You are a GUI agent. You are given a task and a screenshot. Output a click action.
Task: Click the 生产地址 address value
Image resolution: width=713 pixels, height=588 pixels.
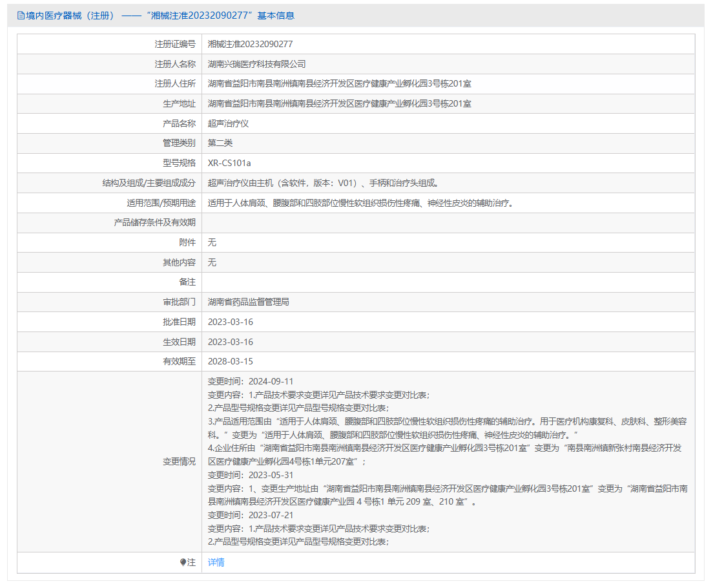[x=339, y=103]
